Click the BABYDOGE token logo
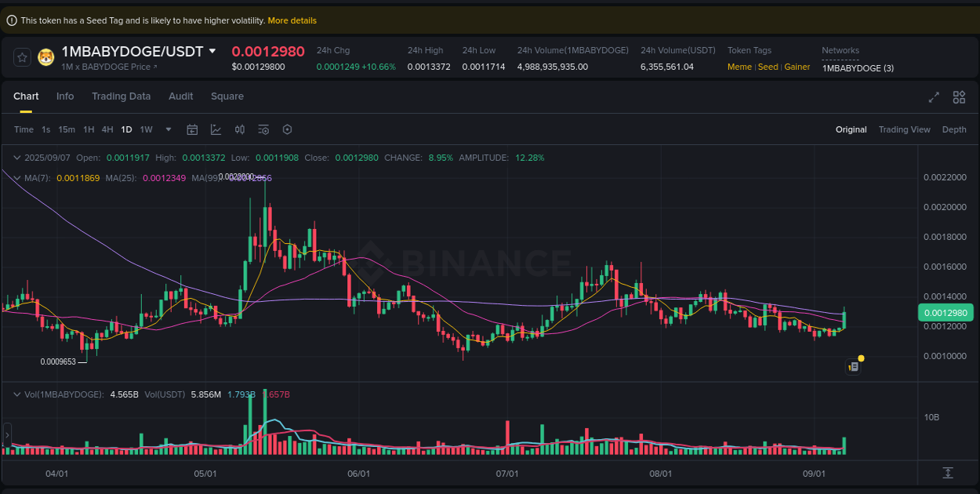 click(45, 56)
